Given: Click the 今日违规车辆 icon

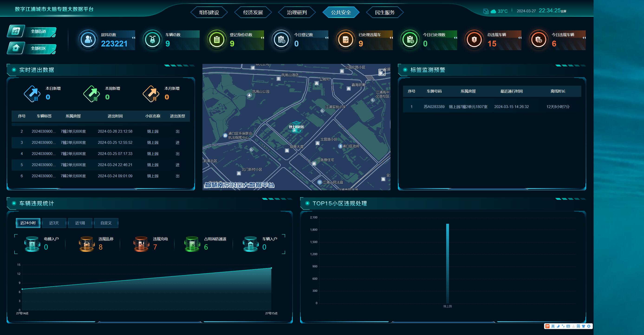Looking at the screenshot, I should coord(539,39).
